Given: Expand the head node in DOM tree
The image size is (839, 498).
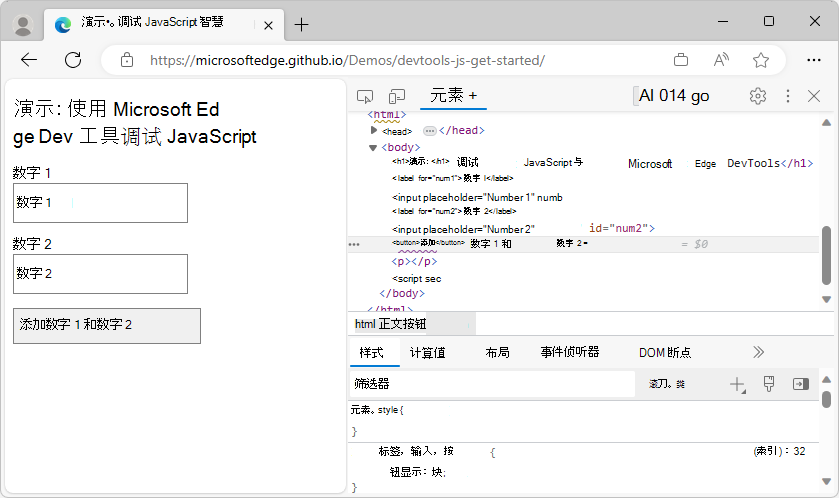Looking at the screenshot, I should click(x=374, y=130).
